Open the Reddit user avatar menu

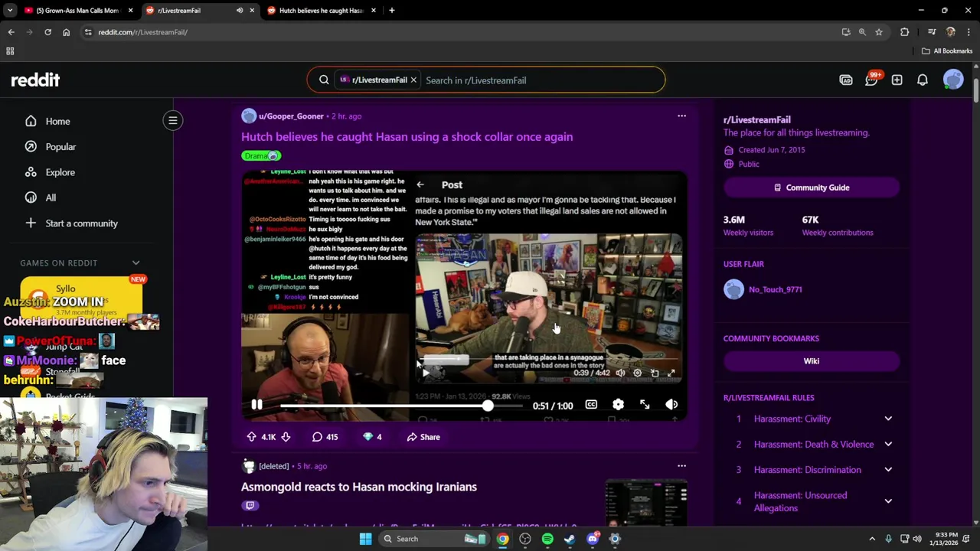953,80
